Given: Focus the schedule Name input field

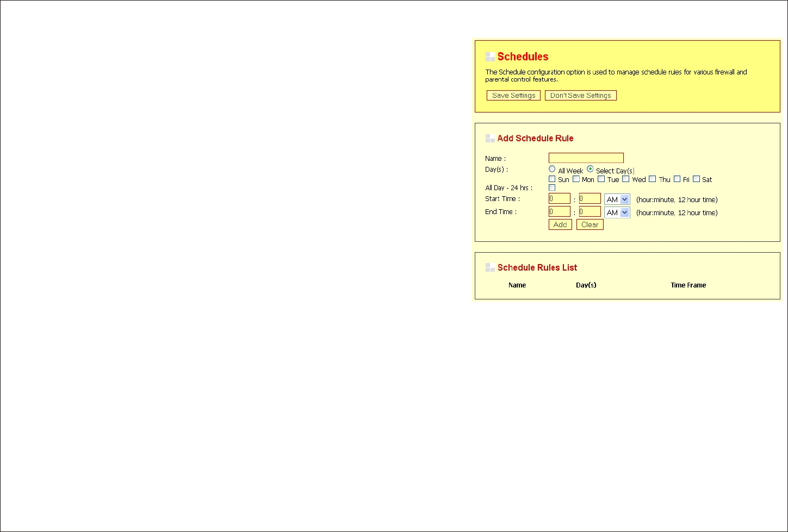Looking at the screenshot, I should tap(586, 158).
